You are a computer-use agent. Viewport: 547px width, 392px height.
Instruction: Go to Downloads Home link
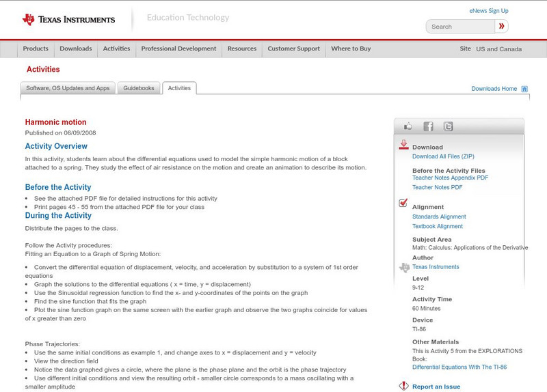click(494, 89)
